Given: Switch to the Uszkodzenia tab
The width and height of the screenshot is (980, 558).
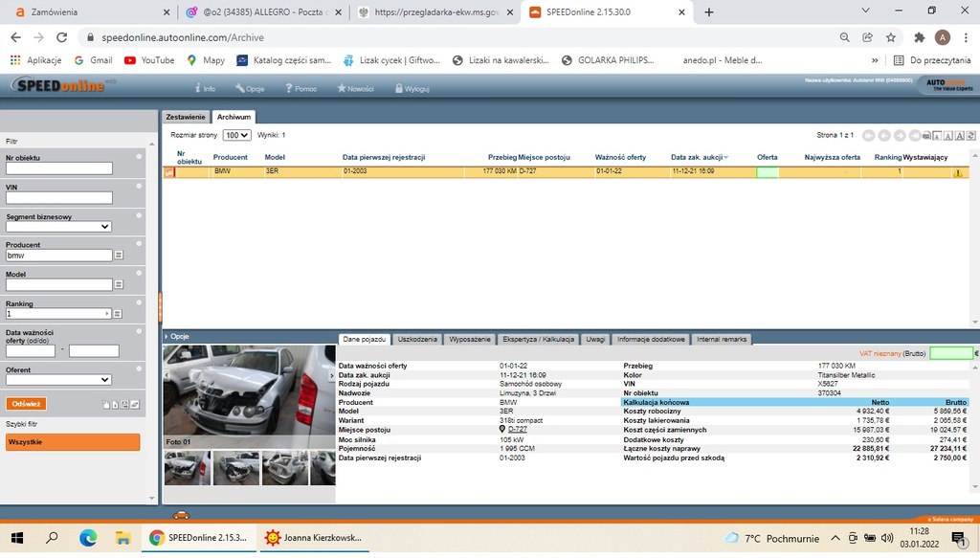Looking at the screenshot, I should coord(417,339).
